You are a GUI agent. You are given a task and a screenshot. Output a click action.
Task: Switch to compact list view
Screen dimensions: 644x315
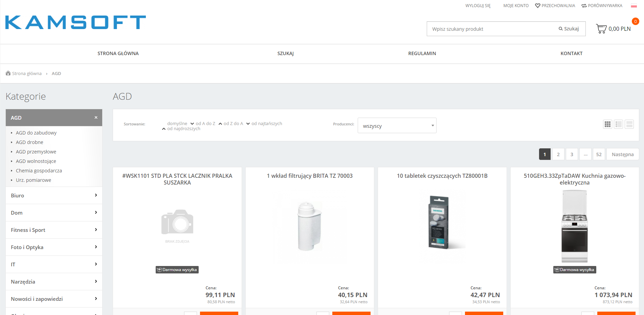point(629,124)
